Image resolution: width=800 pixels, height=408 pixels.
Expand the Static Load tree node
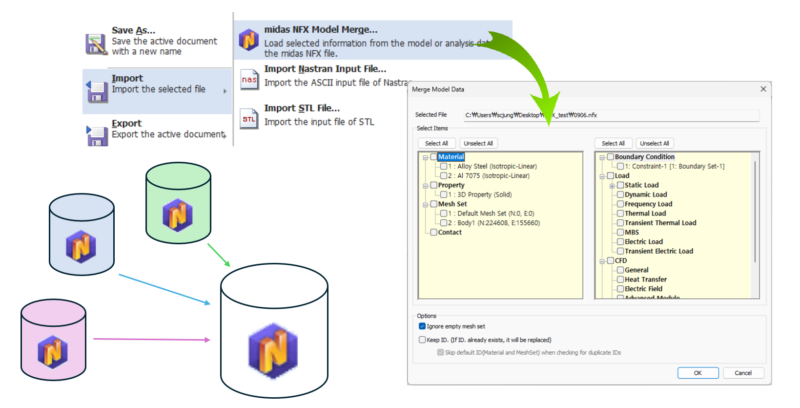(x=612, y=186)
